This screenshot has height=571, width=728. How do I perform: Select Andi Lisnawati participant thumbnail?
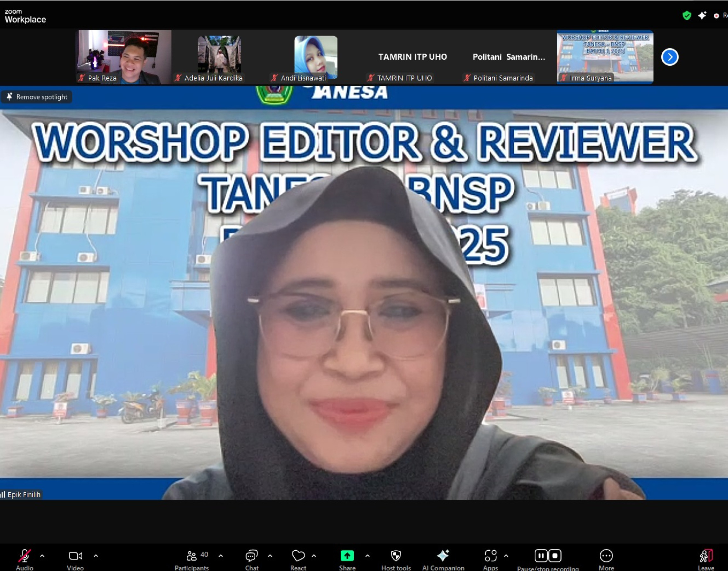tap(316, 57)
